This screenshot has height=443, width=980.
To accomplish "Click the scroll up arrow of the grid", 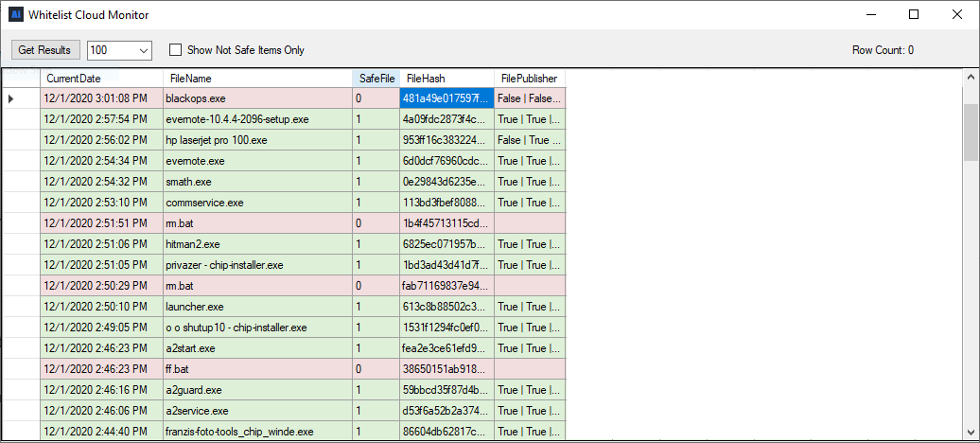I will click(x=971, y=77).
